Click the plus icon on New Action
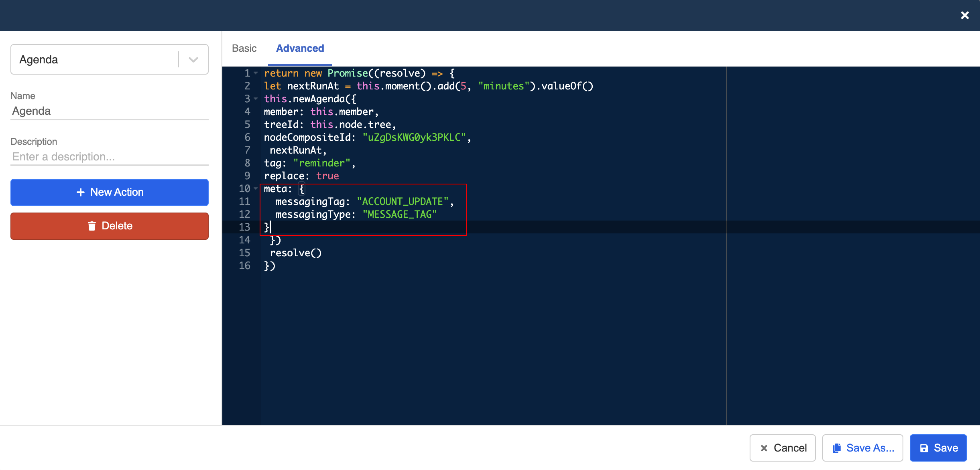Image resolution: width=980 pixels, height=470 pixels. 81,192
